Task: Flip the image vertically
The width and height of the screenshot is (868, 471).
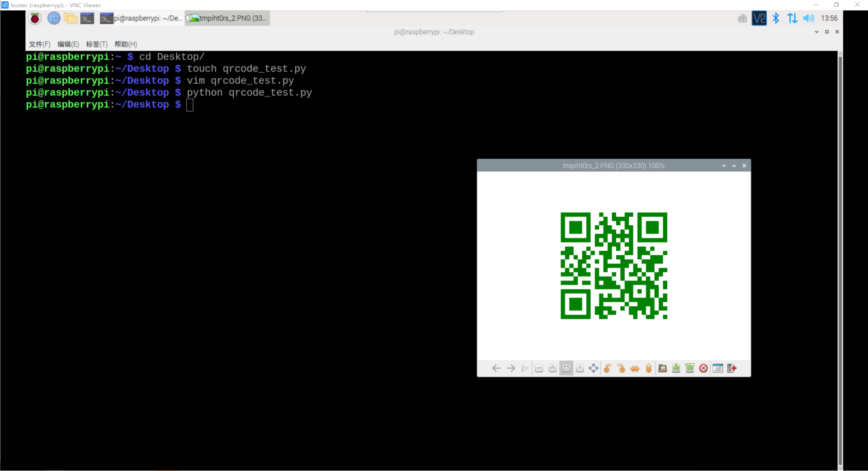Action: point(648,368)
